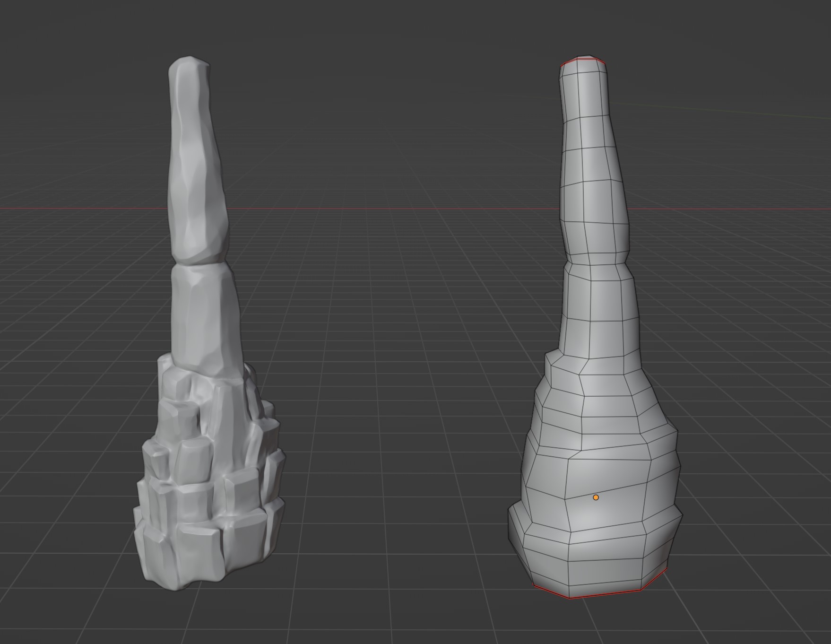
Task: Click the rounded top tip of the sculpted spire
Action: [189, 62]
